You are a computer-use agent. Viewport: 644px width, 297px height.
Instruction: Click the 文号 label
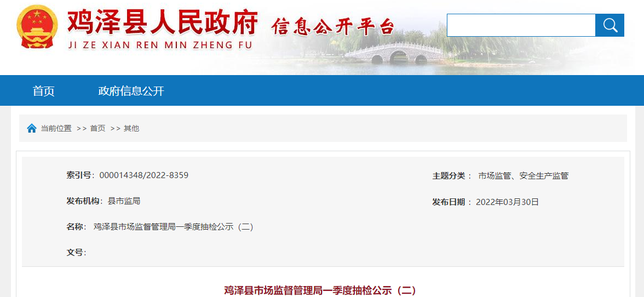click(74, 252)
